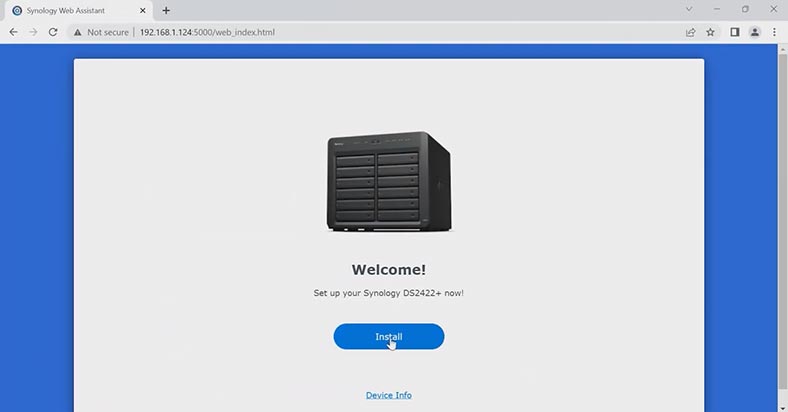Image resolution: width=788 pixels, height=412 pixels.
Task: Open a new browser tab
Action: (x=166, y=10)
